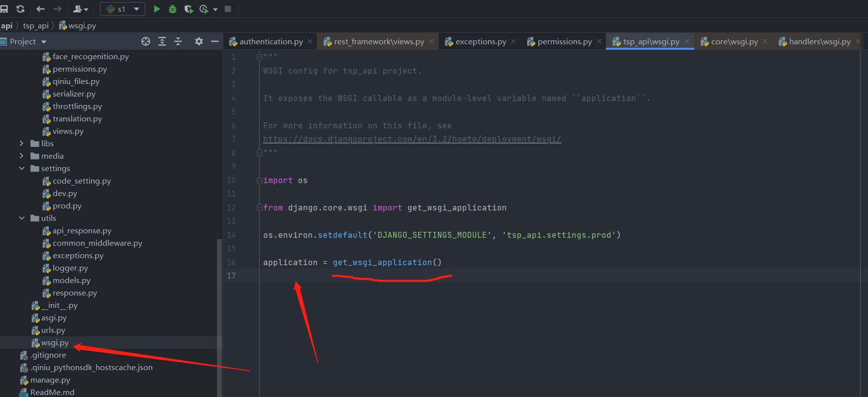This screenshot has height=397, width=868.
Task: Select prod.py under settings
Action: point(67,206)
